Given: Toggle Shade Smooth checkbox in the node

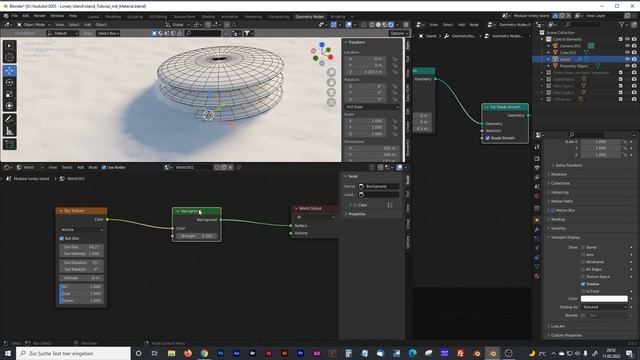Looking at the screenshot, I should [x=487, y=138].
